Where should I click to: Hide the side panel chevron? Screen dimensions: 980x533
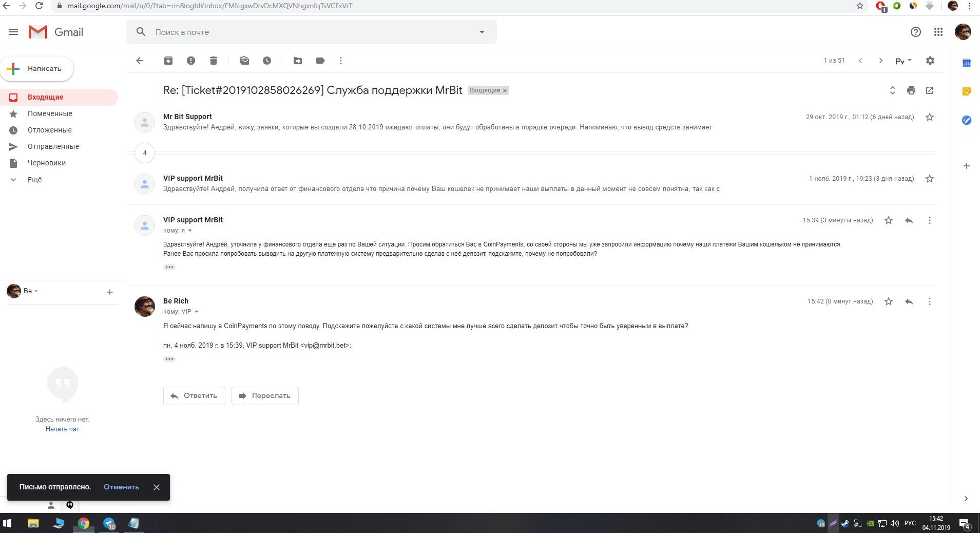pos(966,499)
